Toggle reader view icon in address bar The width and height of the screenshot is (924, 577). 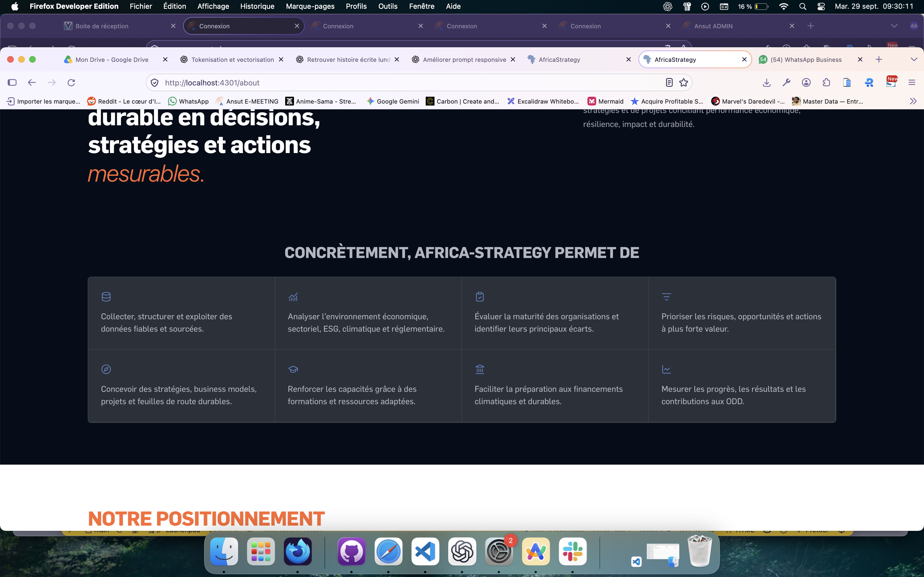point(669,82)
